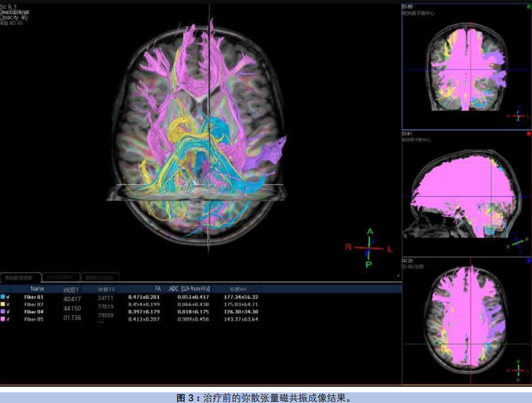Click the Name column header
Viewport: 532px width, 403px height.
click(x=38, y=288)
